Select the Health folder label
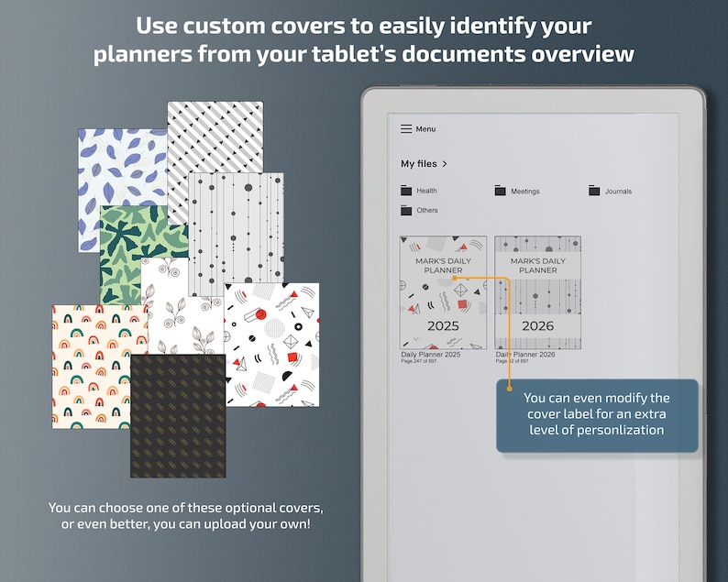The height and width of the screenshot is (582, 728). click(426, 191)
